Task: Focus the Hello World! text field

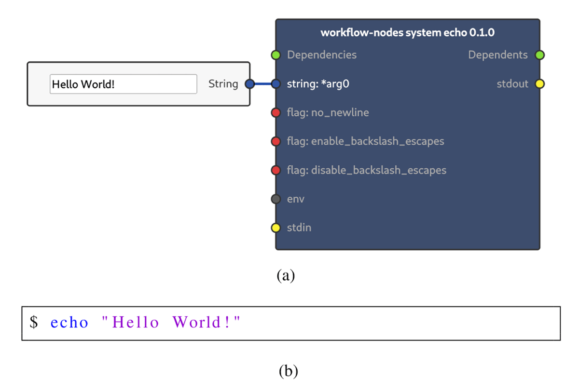Action: (x=123, y=84)
